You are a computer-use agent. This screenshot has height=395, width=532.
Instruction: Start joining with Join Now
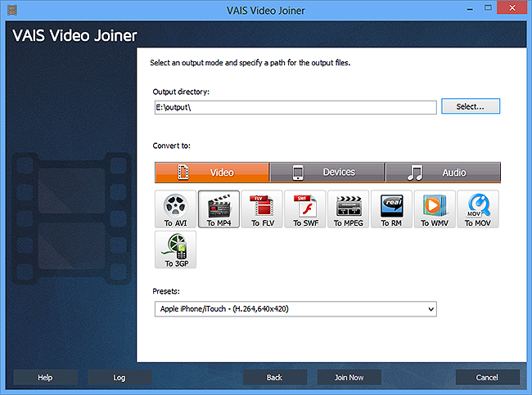click(x=349, y=377)
